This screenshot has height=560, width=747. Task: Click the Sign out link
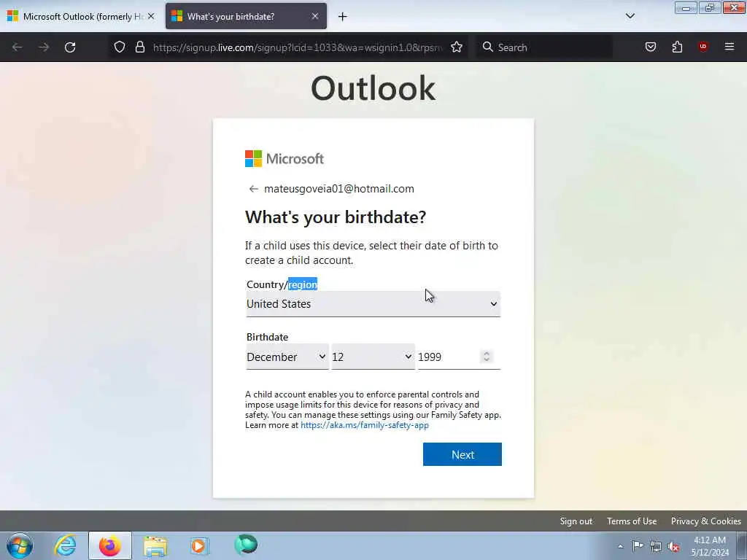tap(576, 521)
